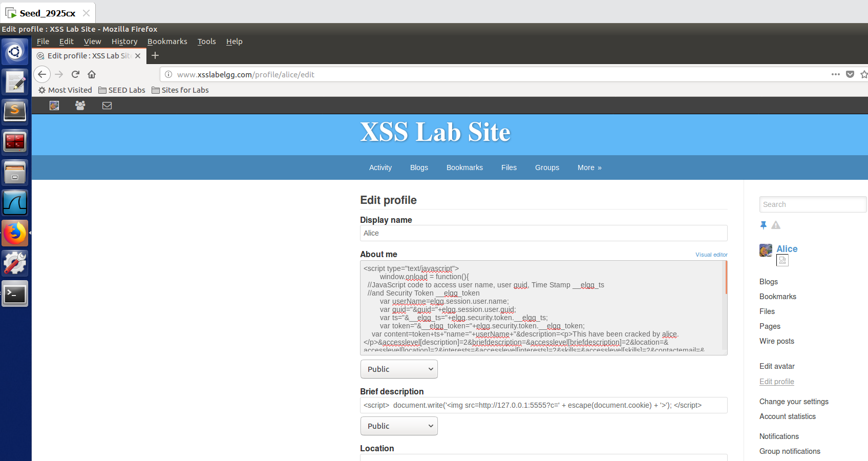Close the Edit profile browser tab
The height and width of the screenshot is (461, 868).
click(138, 56)
